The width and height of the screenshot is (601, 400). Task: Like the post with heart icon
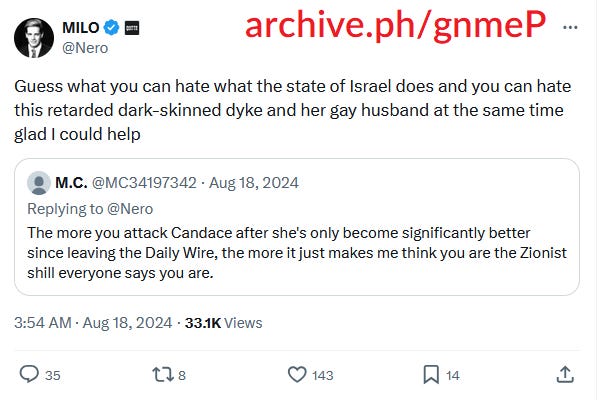[297, 374]
